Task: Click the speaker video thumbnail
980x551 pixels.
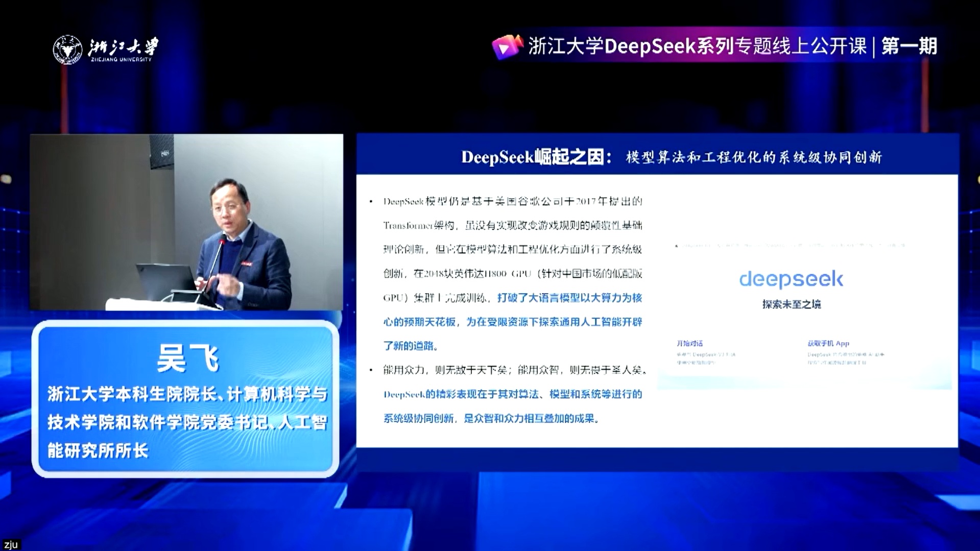Action: pyautogui.click(x=186, y=222)
